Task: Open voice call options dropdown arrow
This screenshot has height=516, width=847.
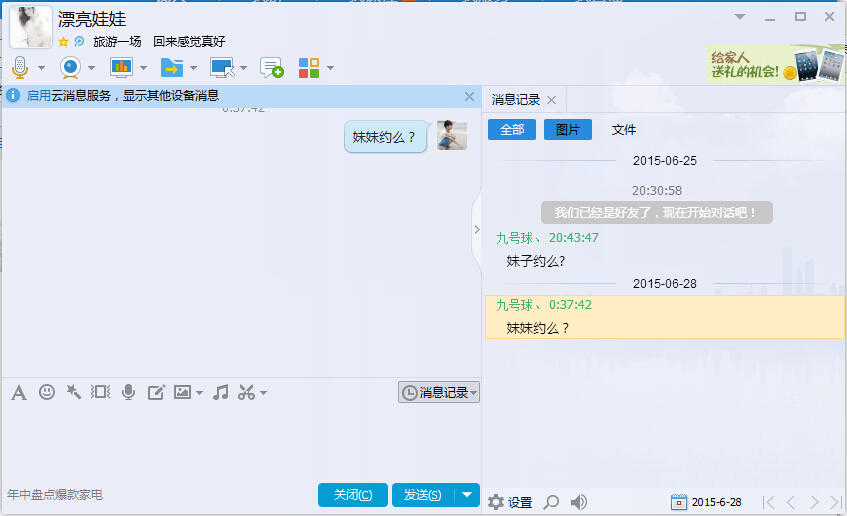Action: pos(41,68)
